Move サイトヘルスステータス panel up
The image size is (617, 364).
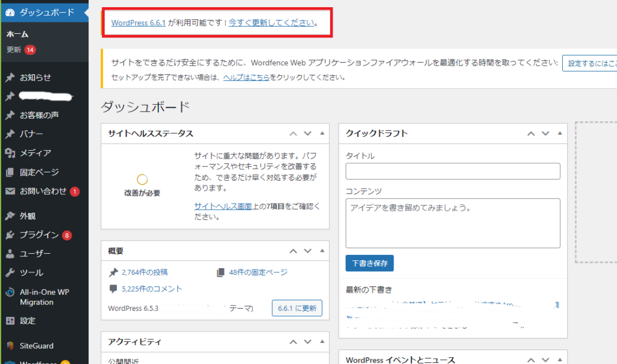click(x=293, y=133)
